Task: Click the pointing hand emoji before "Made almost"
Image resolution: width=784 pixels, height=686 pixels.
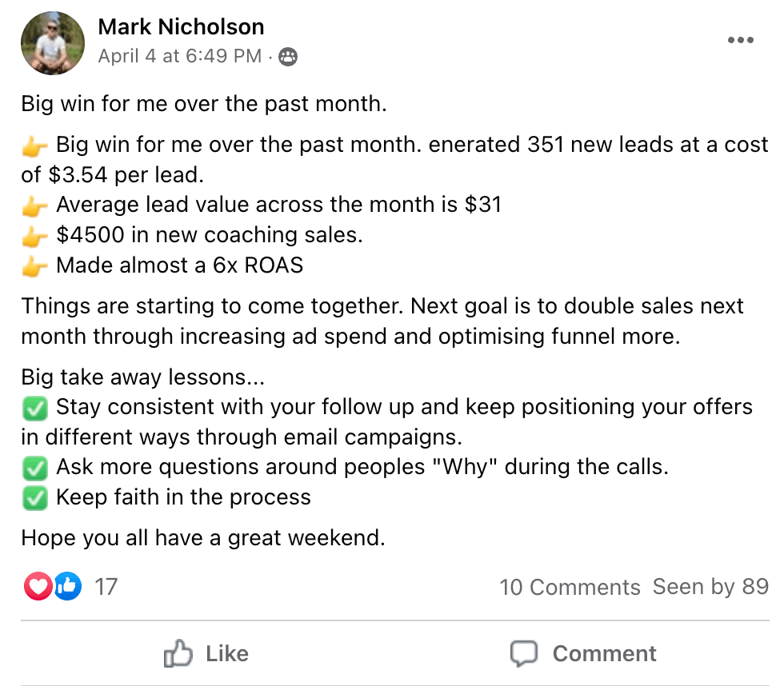Action: pos(34,266)
